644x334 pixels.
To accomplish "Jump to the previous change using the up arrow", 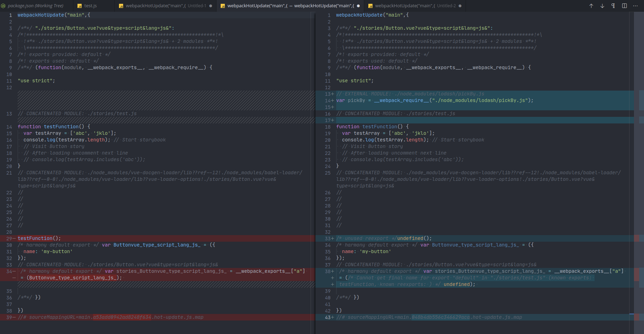I will coord(591,6).
